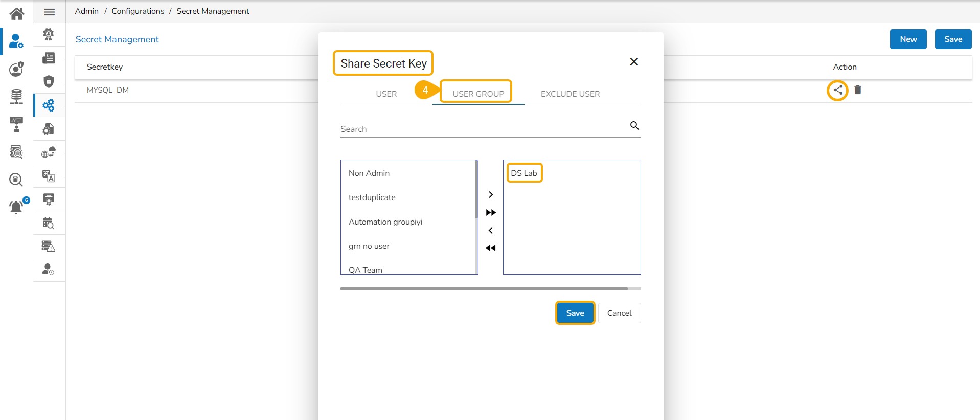The image size is (980, 420).
Task: Click the Secret Management breadcrumb
Action: pos(213,11)
